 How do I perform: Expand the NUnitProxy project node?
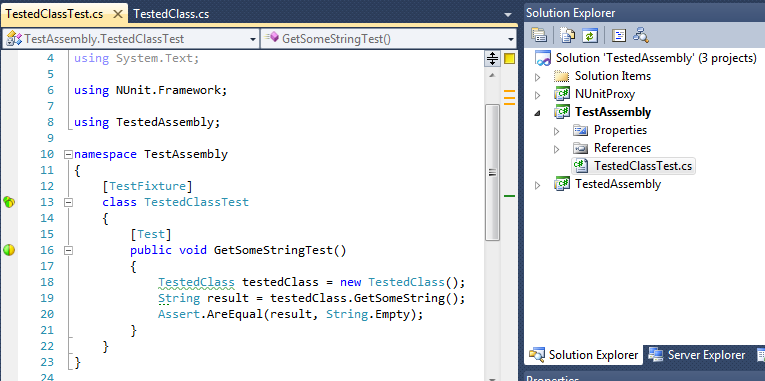click(538, 95)
